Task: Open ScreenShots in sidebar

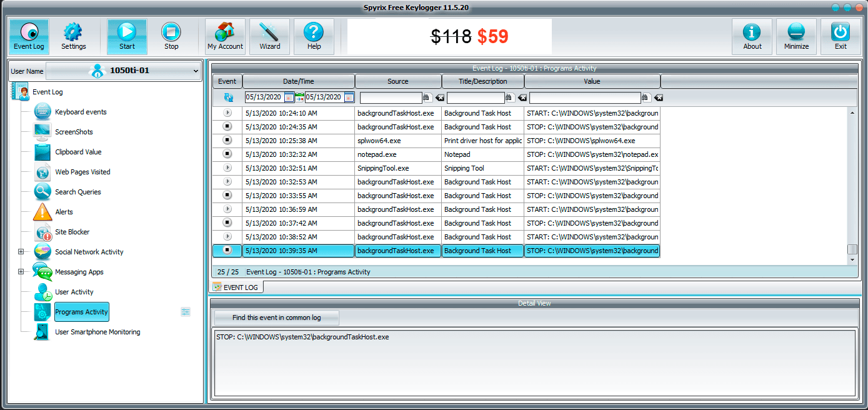Action: tap(74, 132)
